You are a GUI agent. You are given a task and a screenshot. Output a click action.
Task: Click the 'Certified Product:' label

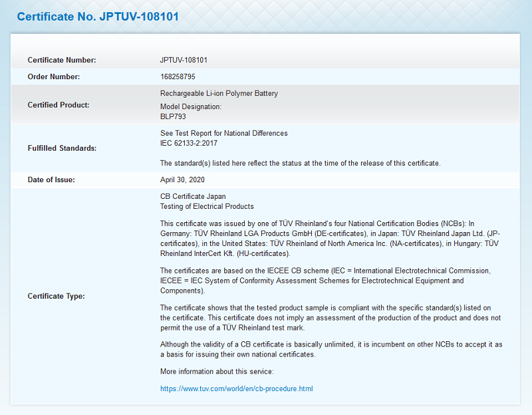[x=59, y=105]
